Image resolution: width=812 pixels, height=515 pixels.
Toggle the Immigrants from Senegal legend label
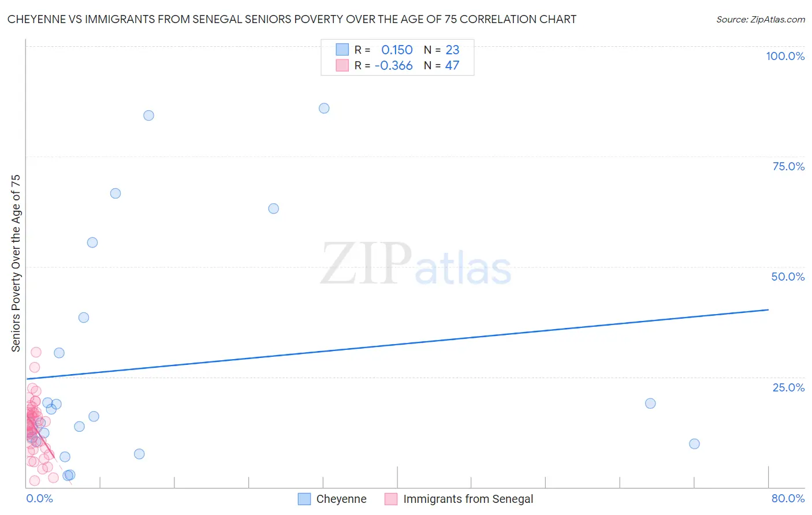click(x=468, y=499)
